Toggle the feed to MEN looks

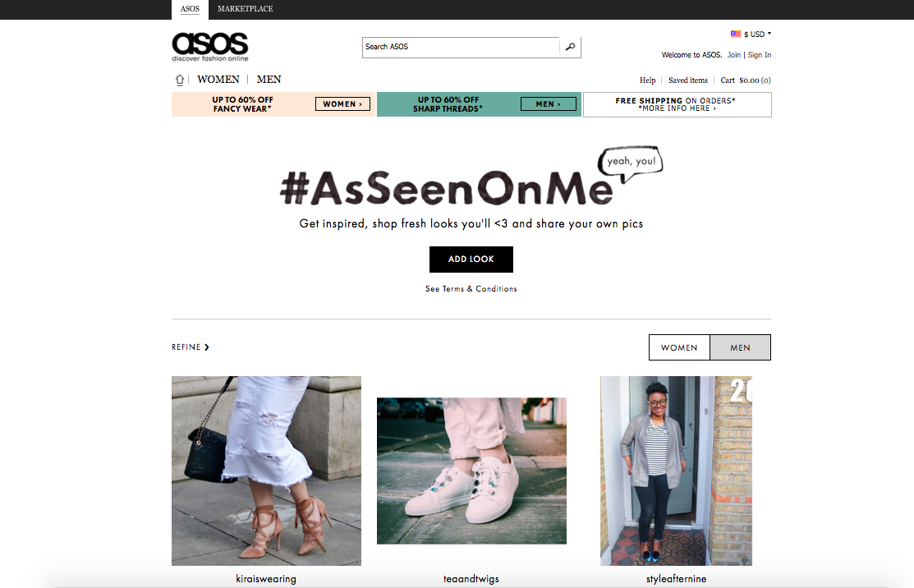(740, 347)
